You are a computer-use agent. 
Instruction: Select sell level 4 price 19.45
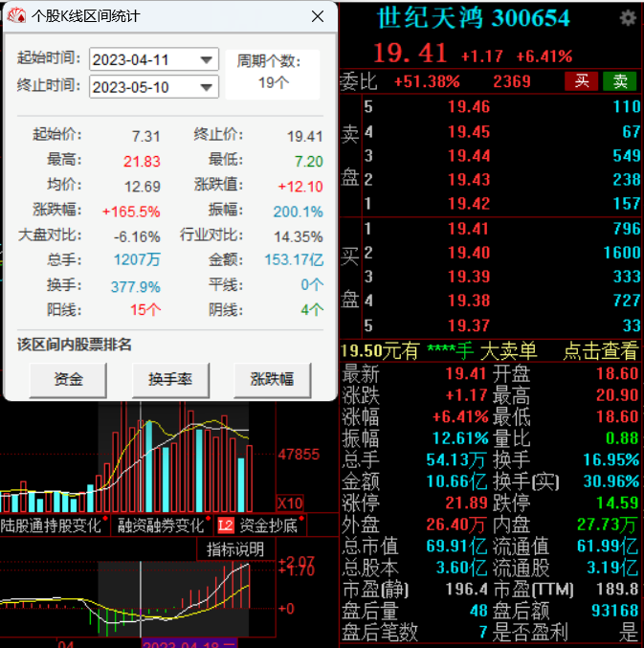click(469, 132)
